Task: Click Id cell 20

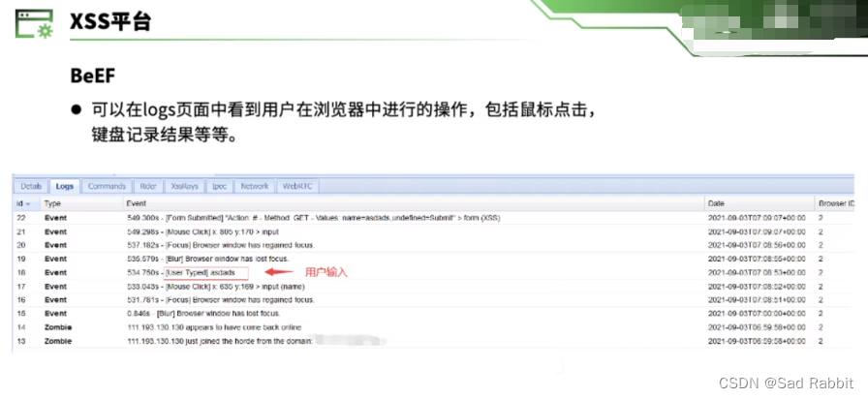Action: click(x=21, y=245)
